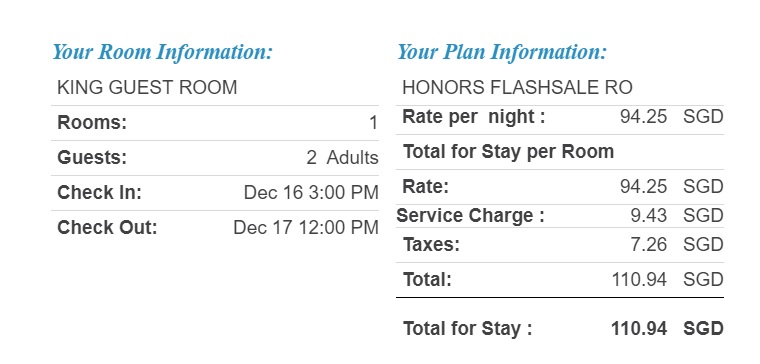Click the Rate per night label

tap(474, 117)
